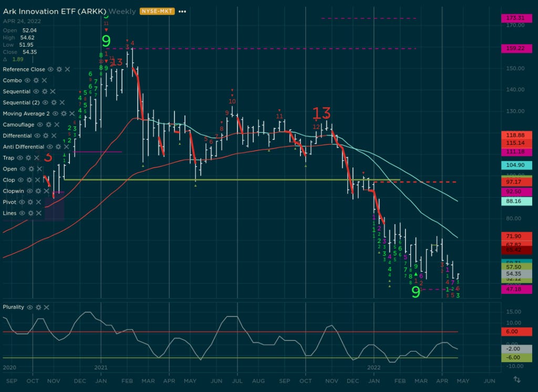Hide the Combo indicator
Viewport: 538px width, 392px height.
coord(27,80)
